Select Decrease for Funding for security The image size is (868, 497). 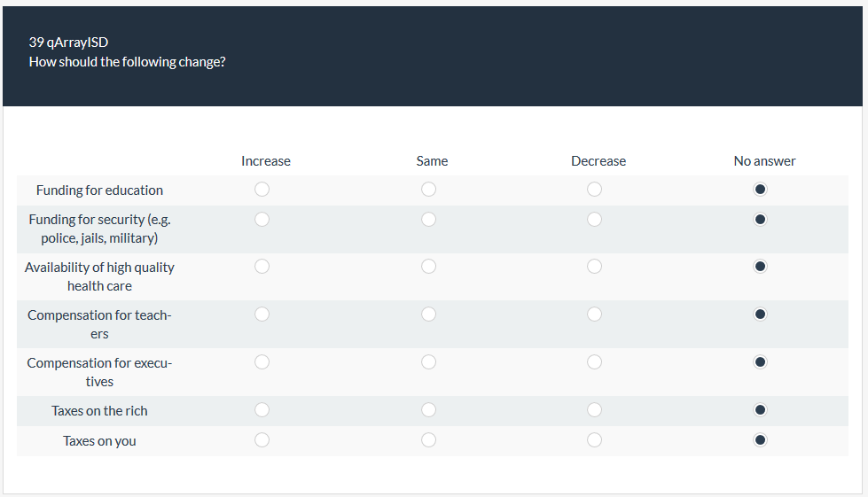[594, 220]
